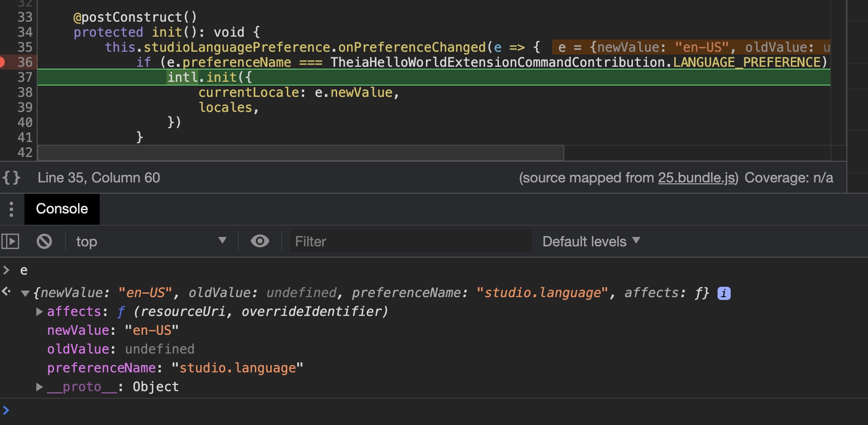Toggle live expression eye icon

click(260, 241)
